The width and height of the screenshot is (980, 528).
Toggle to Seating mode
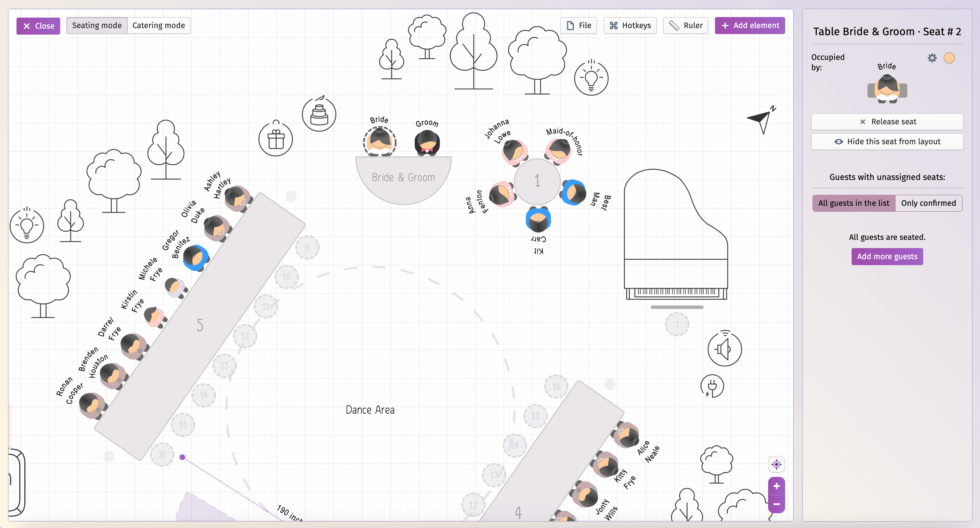click(x=96, y=25)
